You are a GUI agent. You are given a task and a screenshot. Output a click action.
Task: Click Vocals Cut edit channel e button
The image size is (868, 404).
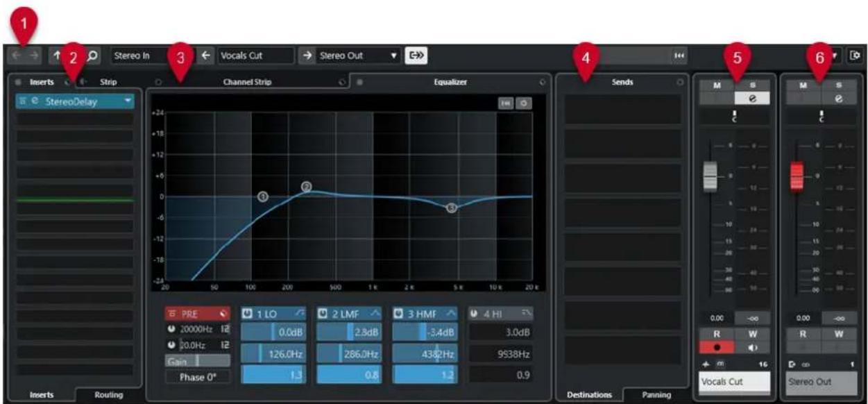(752, 99)
